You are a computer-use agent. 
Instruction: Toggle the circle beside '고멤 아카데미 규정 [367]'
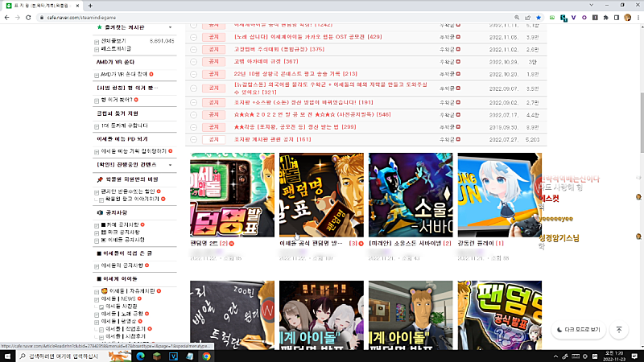tap(194, 62)
